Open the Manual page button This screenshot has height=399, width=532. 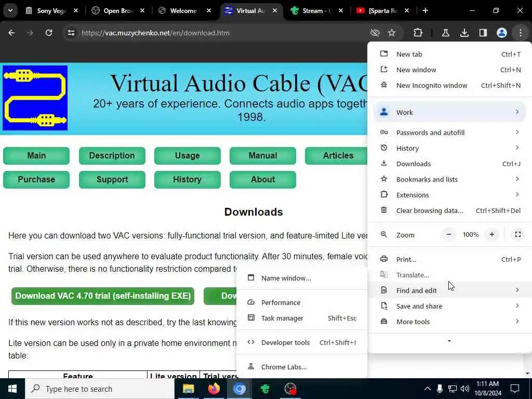click(262, 156)
